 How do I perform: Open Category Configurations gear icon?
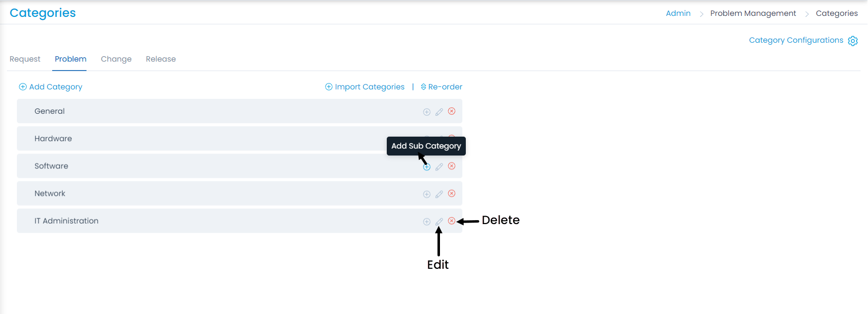[x=853, y=41]
